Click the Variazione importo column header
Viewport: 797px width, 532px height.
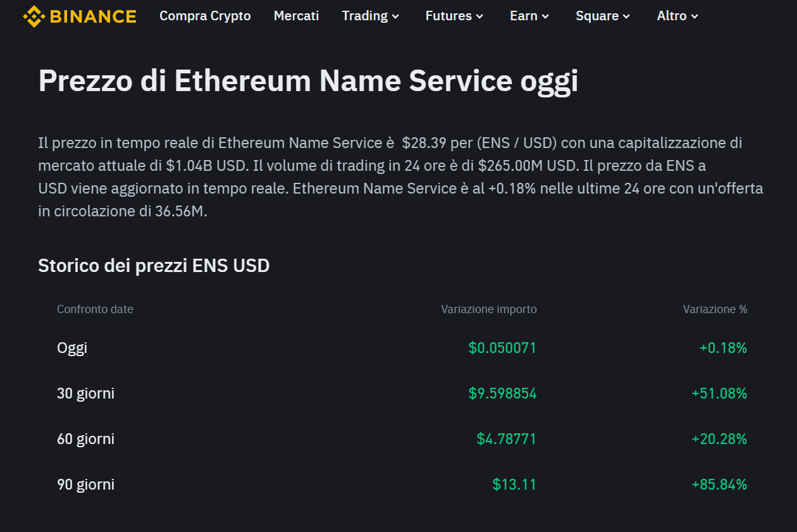489,309
